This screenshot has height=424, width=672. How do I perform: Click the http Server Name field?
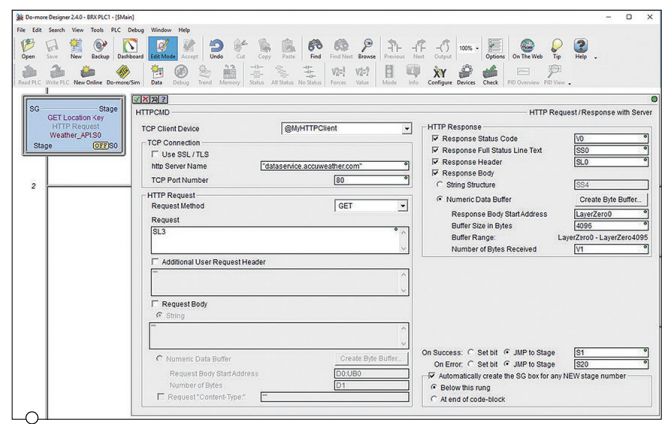[333, 166]
